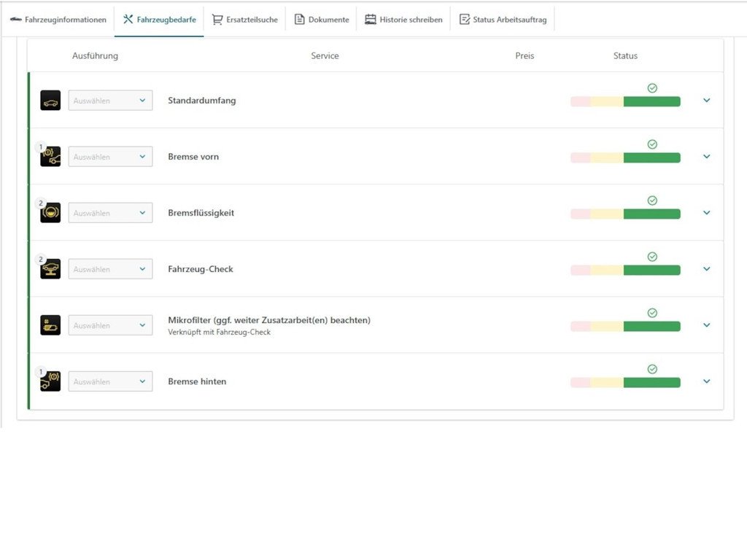
Task: Expand the Fahrzeug-Check row details chevron
Action: coord(706,269)
